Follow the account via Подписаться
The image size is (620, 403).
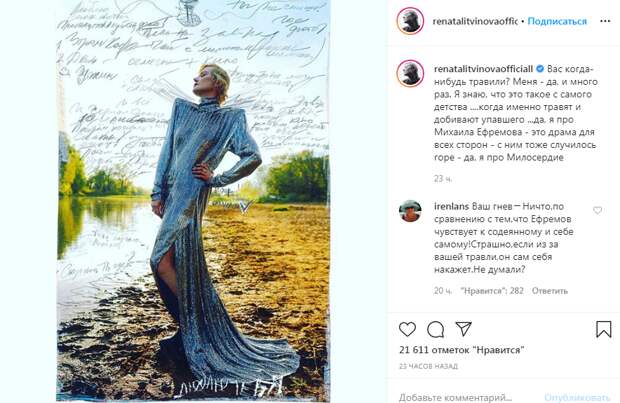coord(557,21)
